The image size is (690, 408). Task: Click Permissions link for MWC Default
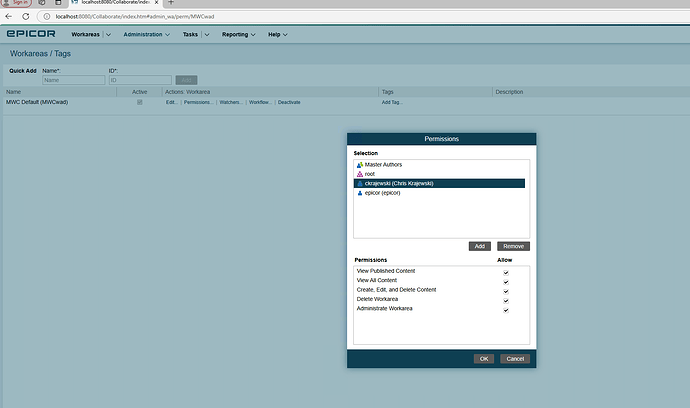click(198, 102)
